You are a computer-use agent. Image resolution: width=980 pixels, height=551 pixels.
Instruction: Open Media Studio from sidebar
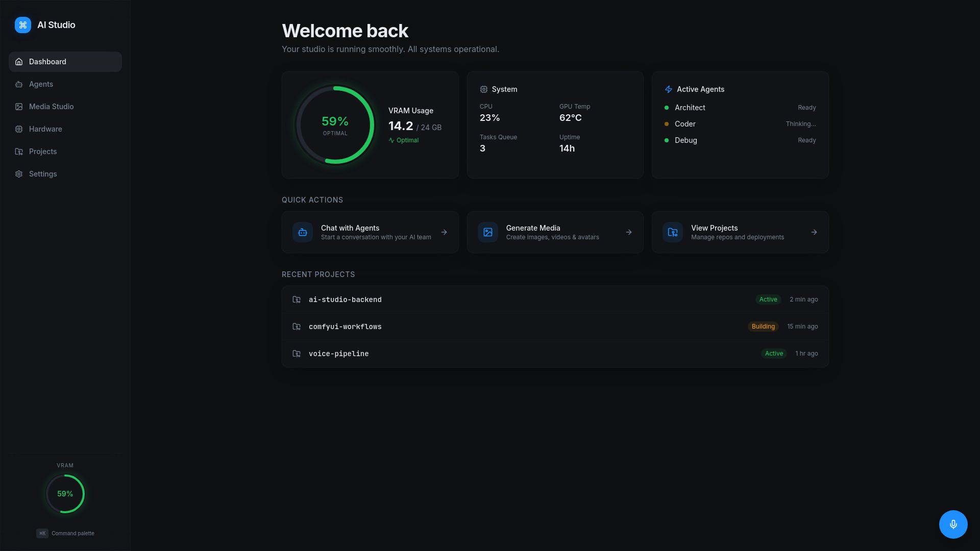pyautogui.click(x=65, y=107)
